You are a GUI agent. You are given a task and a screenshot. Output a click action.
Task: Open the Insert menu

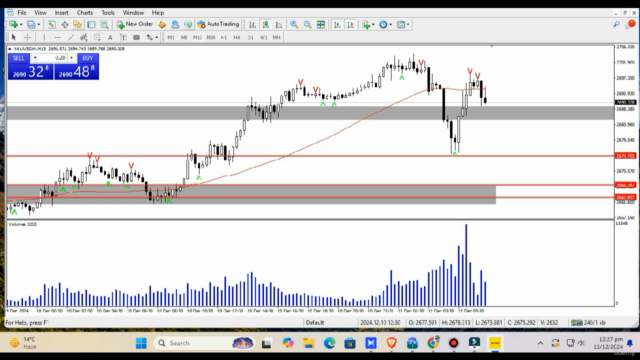point(62,13)
